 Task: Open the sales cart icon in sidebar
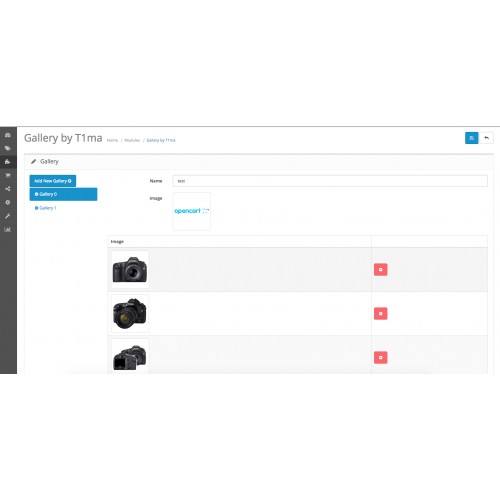click(x=8, y=175)
